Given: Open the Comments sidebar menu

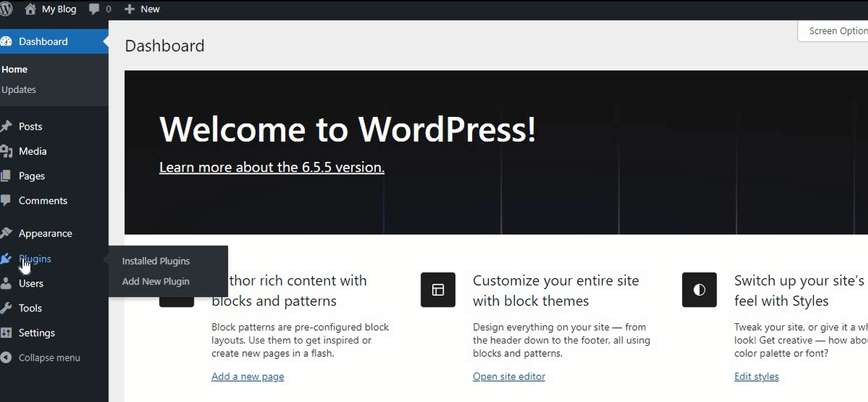Looking at the screenshot, I should 43,201.
